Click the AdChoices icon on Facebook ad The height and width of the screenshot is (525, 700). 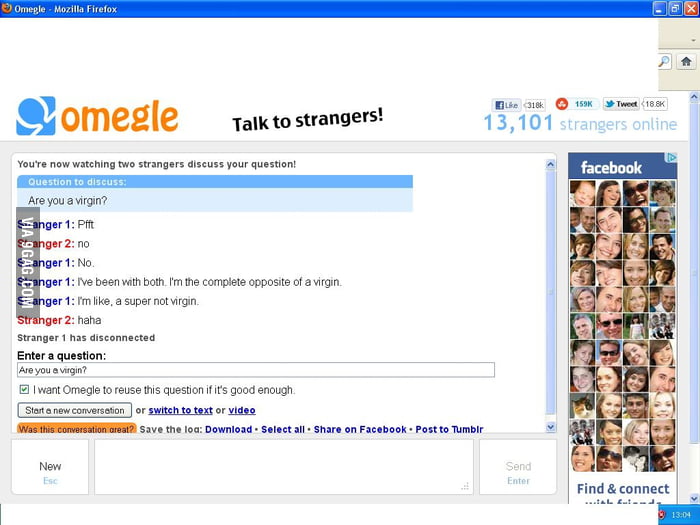(672, 158)
